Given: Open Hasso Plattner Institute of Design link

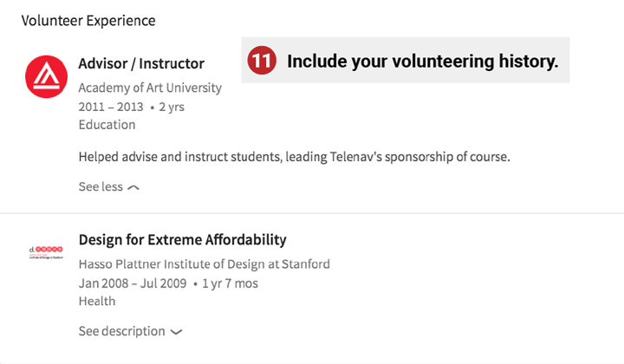Looking at the screenshot, I should click(x=205, y=264).
